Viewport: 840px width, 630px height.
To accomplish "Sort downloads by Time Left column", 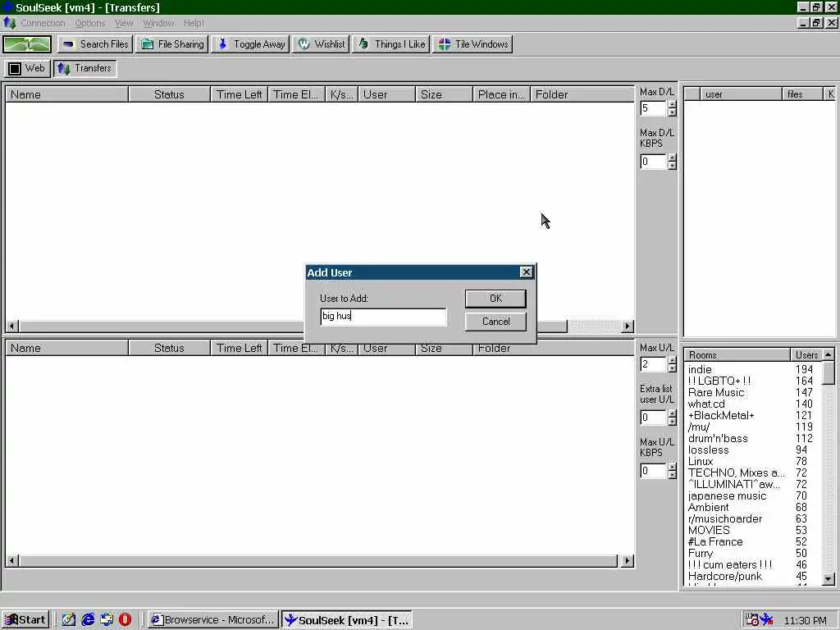I will click(239, 94).
